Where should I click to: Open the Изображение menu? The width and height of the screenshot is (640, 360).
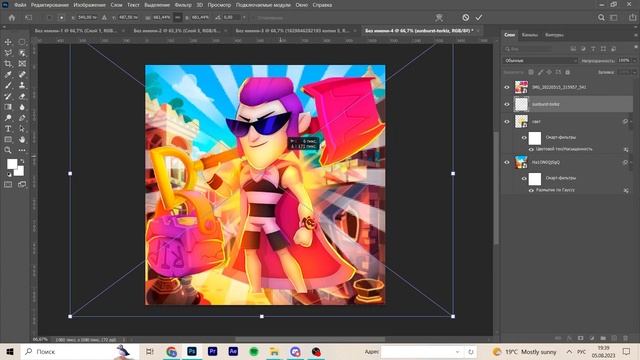point(89,5)
